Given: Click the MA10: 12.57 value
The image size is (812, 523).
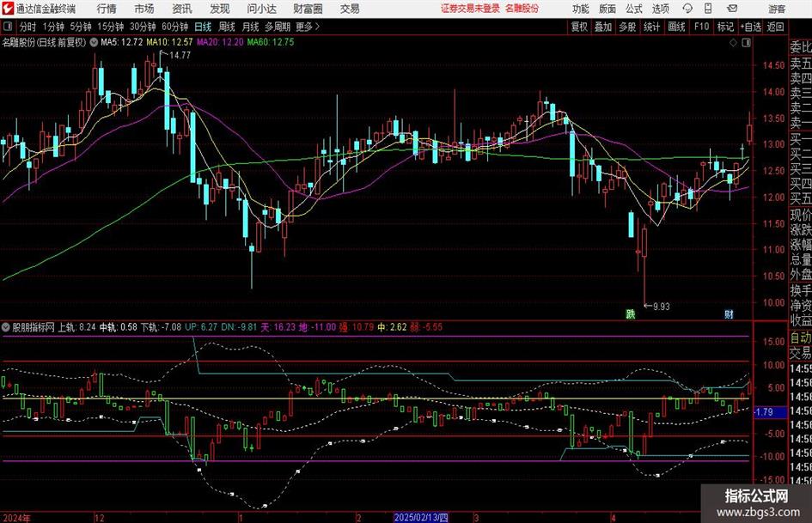Looking at the screenshot, I should [169, 42].
